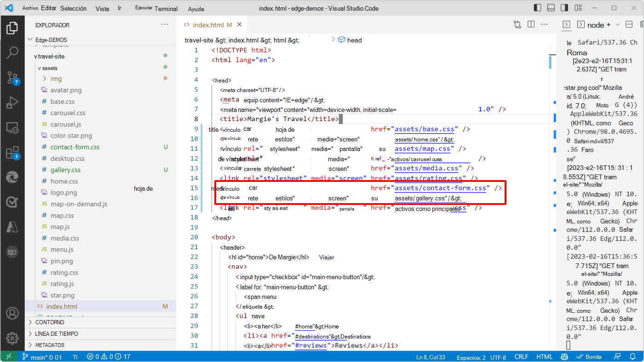Click the Manage gear icon
The height and width of the screenshot is (362, 644).
click(x=12, y=337)
